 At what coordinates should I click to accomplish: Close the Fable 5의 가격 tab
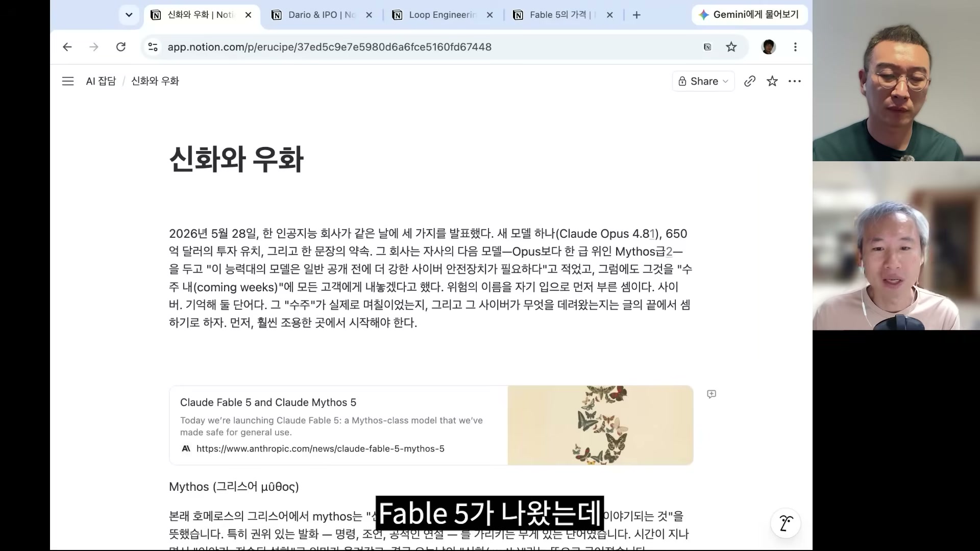pos(609,15)
